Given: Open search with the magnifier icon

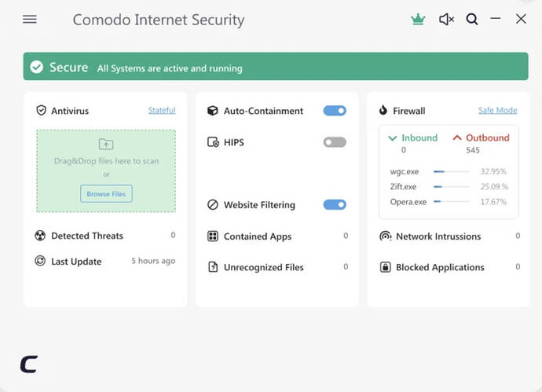Looking at the screenshot, I should (x=471, y=20).
